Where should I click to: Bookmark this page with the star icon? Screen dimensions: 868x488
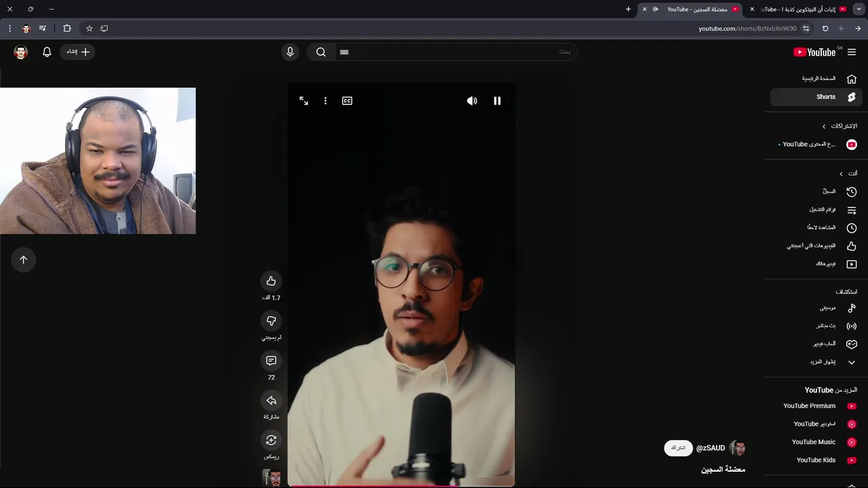pos(89,28)
